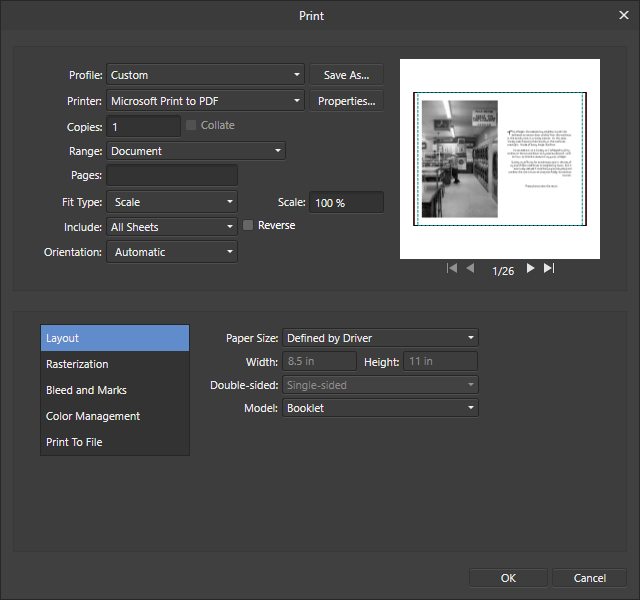Enable the Reverse checkbox
The image size is (640, 600).
[x=248, y=226]
